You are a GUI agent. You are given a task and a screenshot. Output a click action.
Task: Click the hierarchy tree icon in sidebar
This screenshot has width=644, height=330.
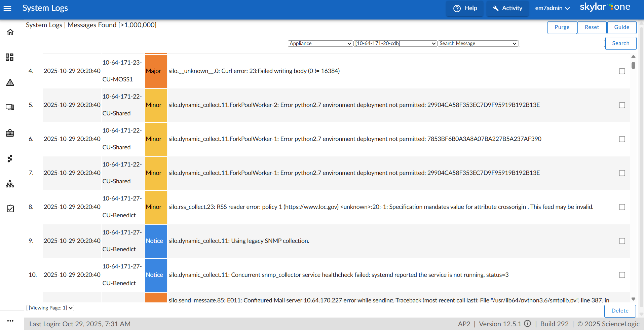[10, 184]
